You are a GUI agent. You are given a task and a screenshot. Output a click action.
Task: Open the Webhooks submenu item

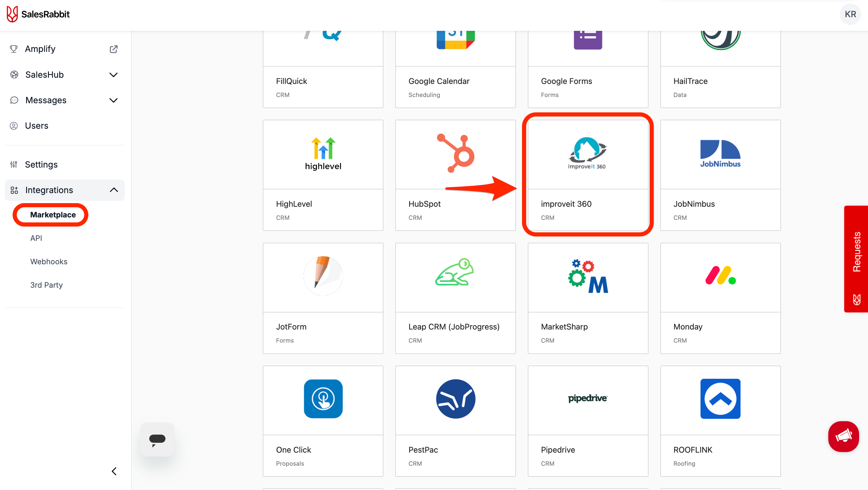click(49, 262)
